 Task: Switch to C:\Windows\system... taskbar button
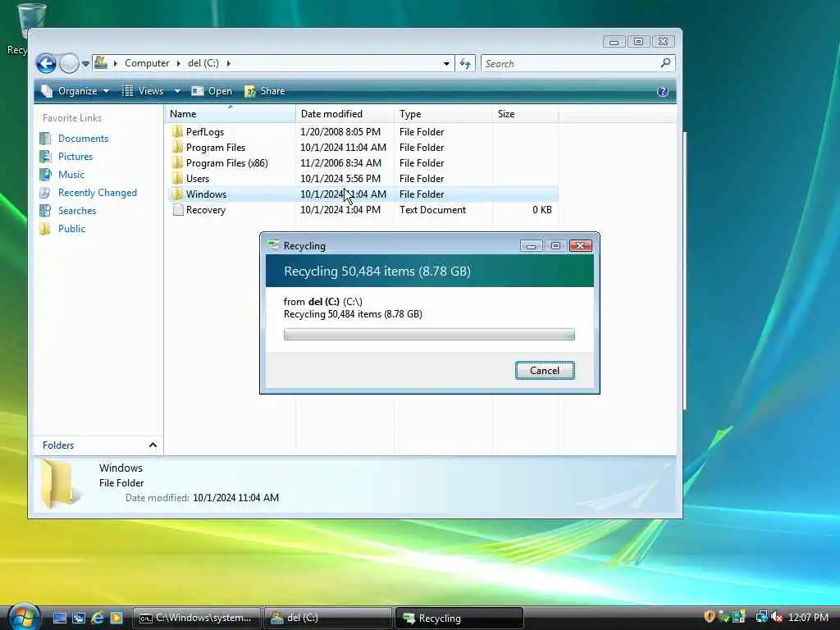(196, 619)
